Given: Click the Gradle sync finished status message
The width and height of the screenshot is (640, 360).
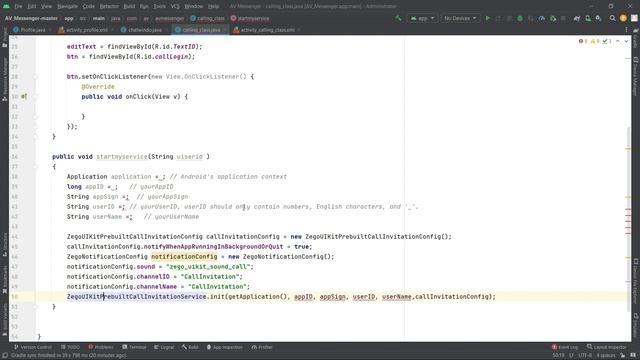Looking at the screenshot, I should pos(69,356).
